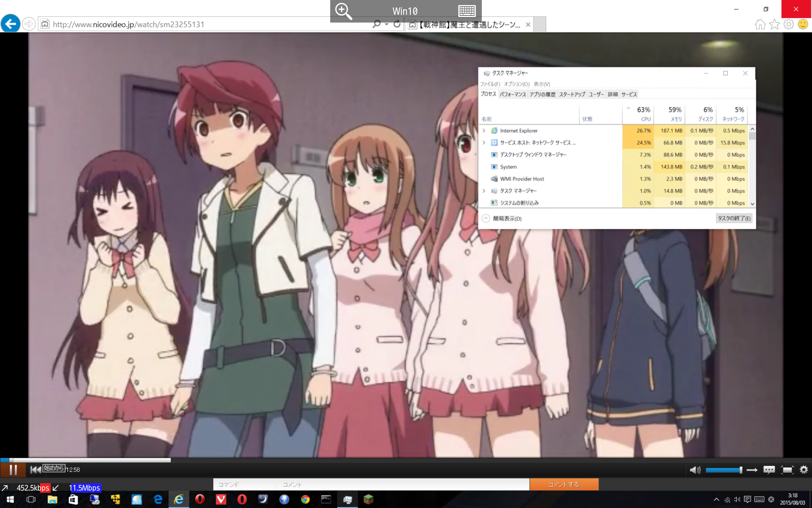Close the 戦神館 browser tab
The height and width of the screenshot is (508, 812).
click(x=528, y=24)
